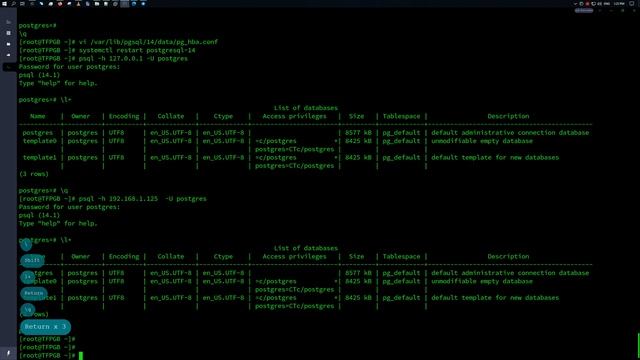This screenshot has height=360, width=640.
Task: Click 'template0' name in first table
Action: pyautogui.click(x=40, y=141)
